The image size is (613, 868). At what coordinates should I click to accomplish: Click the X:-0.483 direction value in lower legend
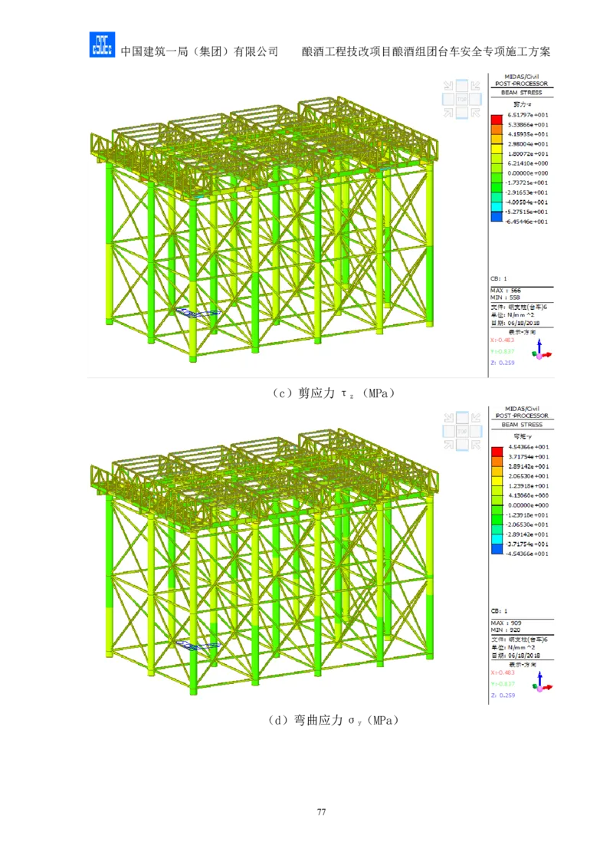click(x=504, y=672)
